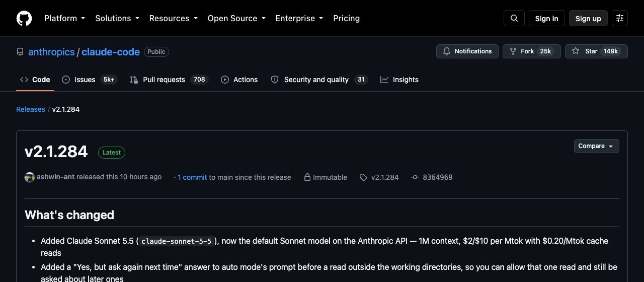The width and height of the screenshot is (644, 282).
Task: Click the 149k star count
Action: (x=611, y=51)
